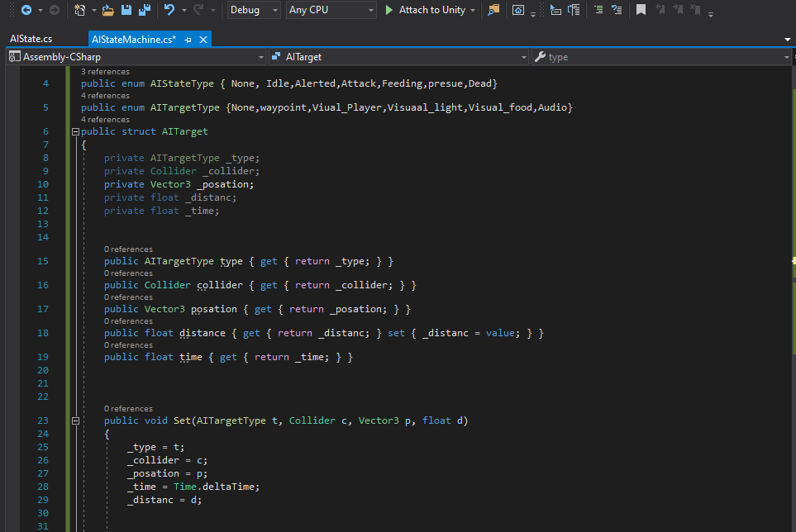
Task: Close the AIStateMachine.cs tab
Action: point(203,40)
